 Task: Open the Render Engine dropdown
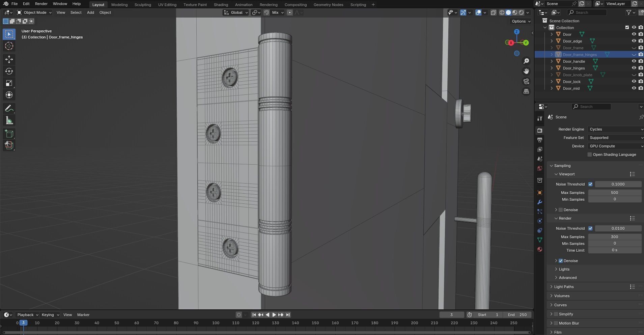pos(616,129)
